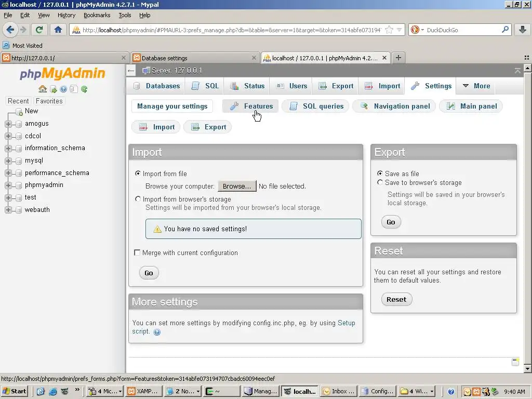Open the Features settings subtab

(x=250, y=106)
